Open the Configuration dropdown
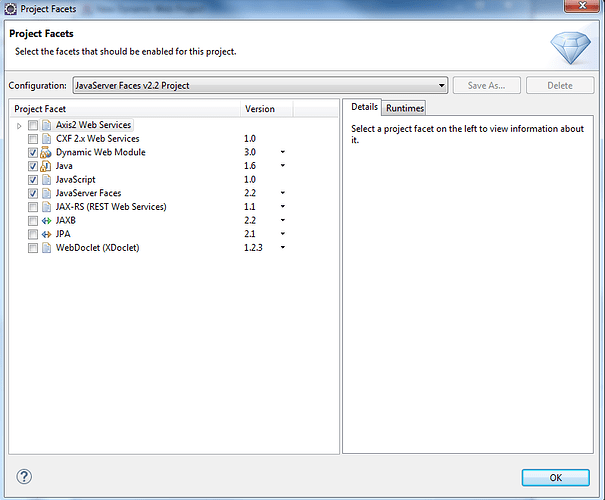The width and height of the screenshot is (605, 500). [260, 85]
